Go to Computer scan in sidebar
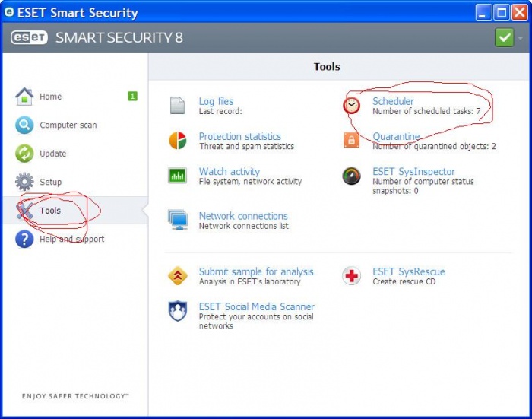Screen dimensions: 532x419 (x=68, y=125)
